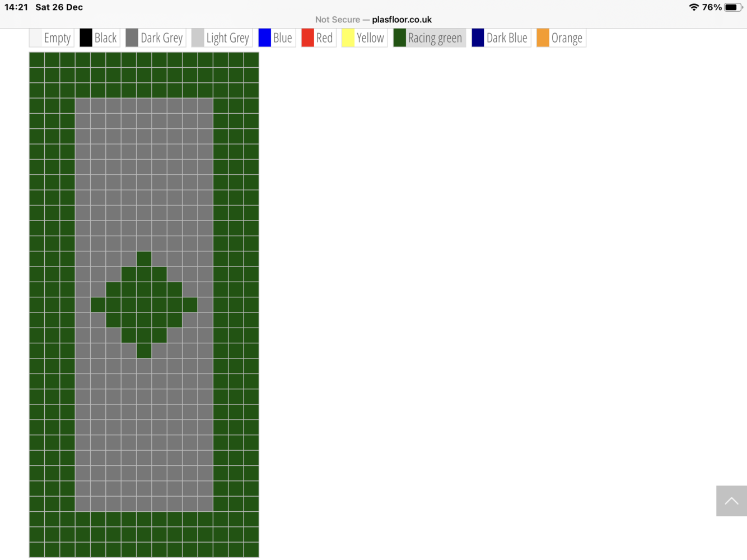
Task: Pick the Orange tile color
Action: point(561,38)
